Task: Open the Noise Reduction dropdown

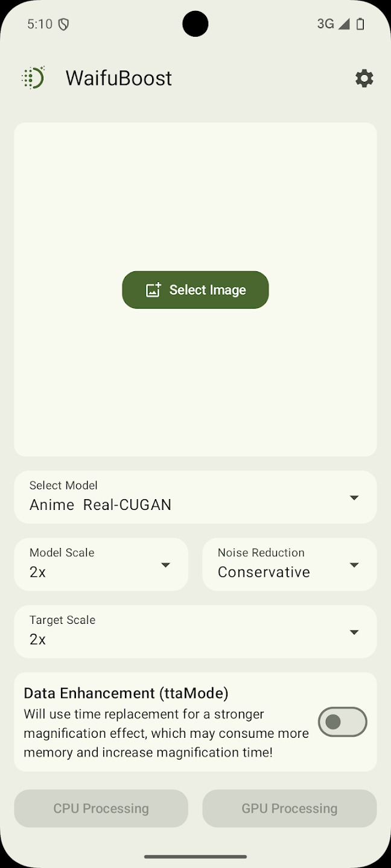Action: (x=290, y=564)
